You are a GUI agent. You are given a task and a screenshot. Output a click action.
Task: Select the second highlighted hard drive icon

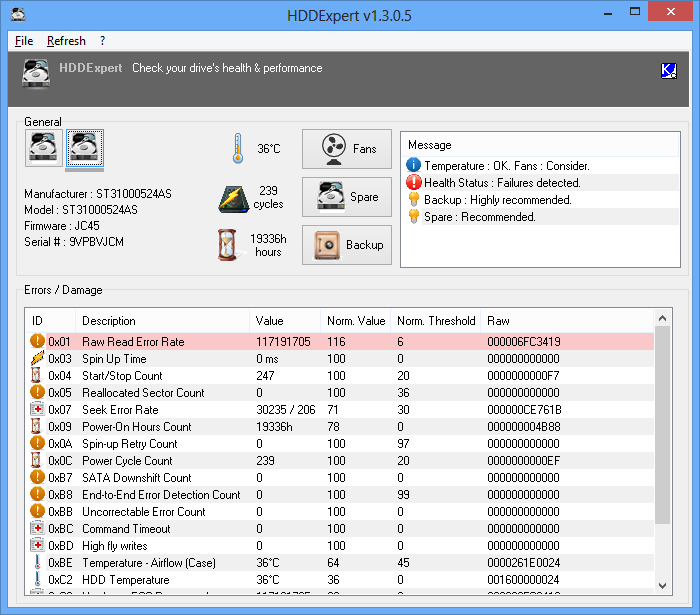point(85,148)
